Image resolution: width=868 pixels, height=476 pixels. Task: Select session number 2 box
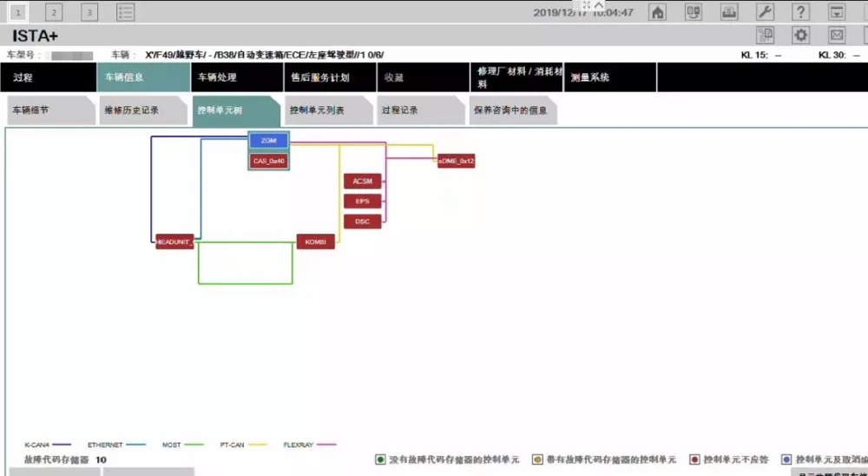coord(54,12)
